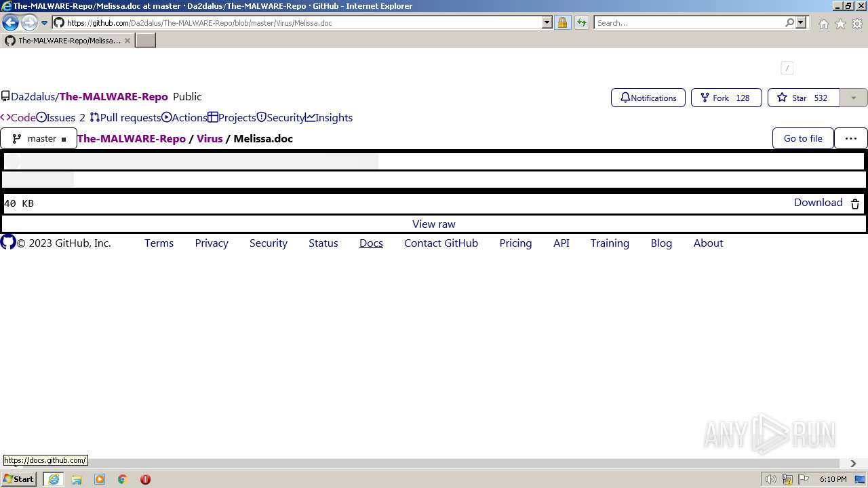Click the horizontal scrollbar right arrow
The image size is (868, 488).
[x=853, y=464]
